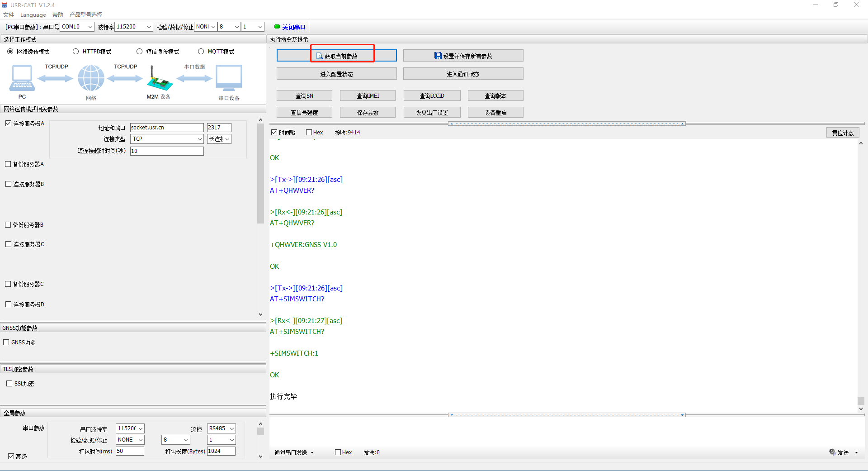Open the 产品型号选择 menu
This screenshot has width=868, height=471.
[86, 14]
